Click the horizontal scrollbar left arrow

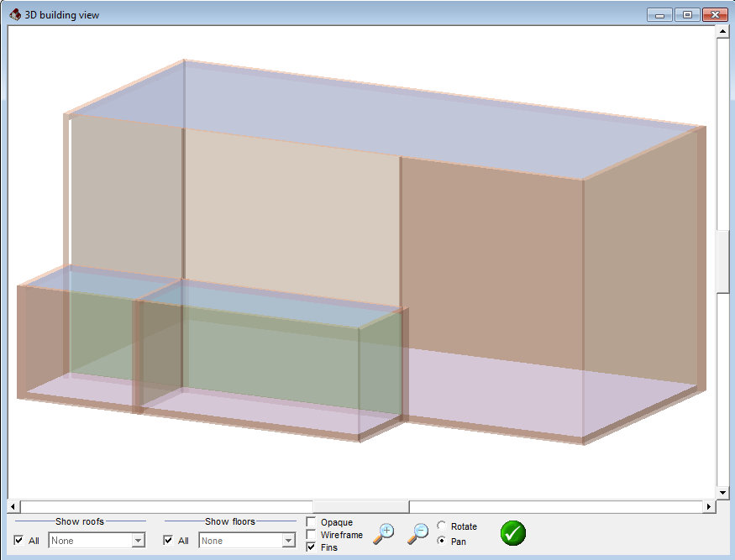[x=13, y=506]
